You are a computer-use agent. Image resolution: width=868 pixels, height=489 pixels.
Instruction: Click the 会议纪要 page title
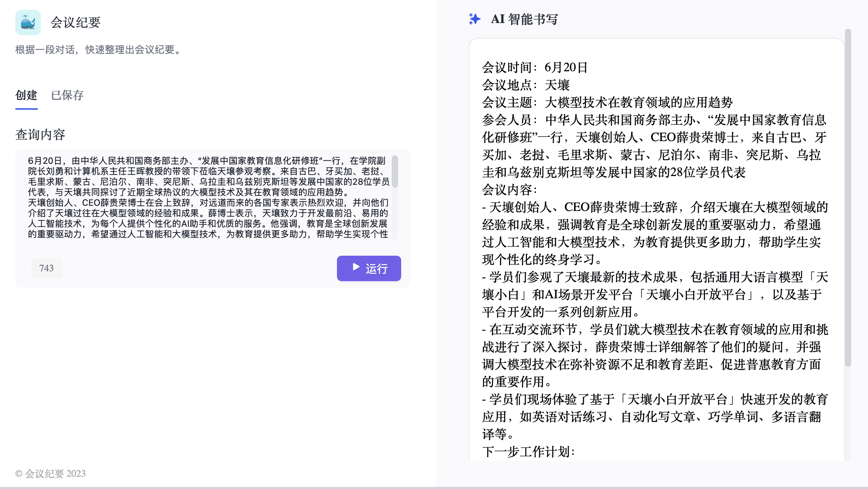[x=75, y=22]
